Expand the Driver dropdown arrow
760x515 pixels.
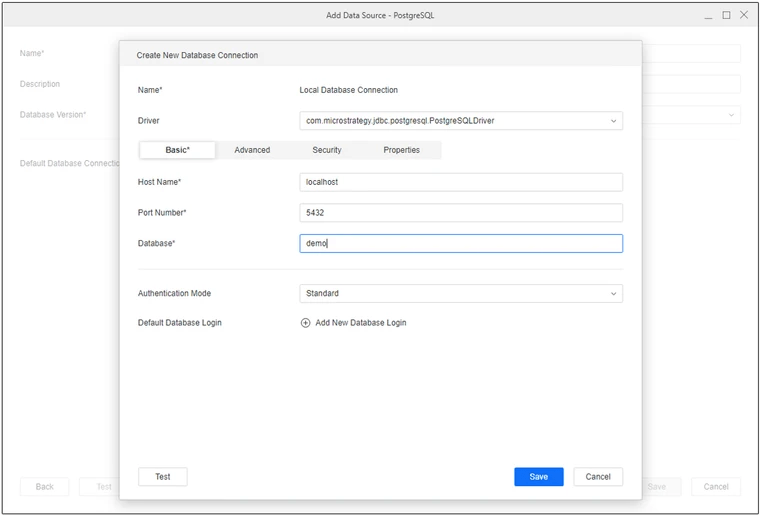tap(613, 121)
